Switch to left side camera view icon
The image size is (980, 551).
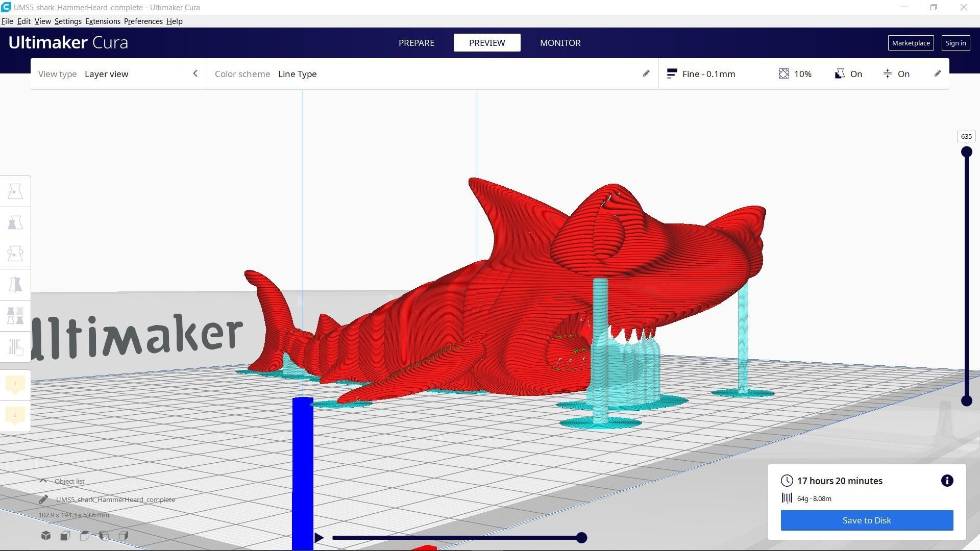[x=104, y=536]
